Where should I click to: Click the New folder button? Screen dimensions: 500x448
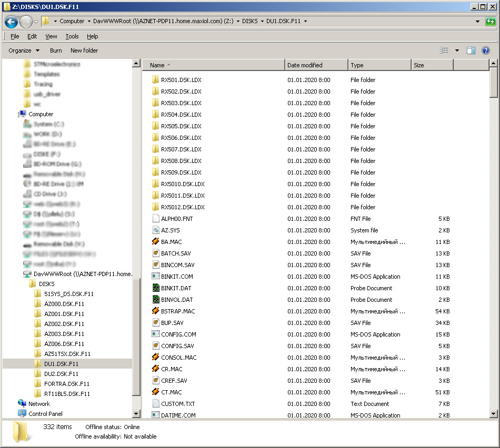tap(84, 50)
